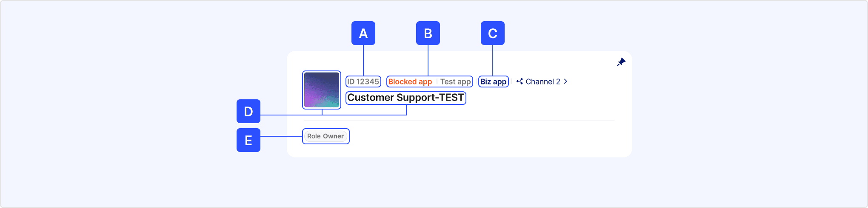868x208 pixels.
Task: Click the Biz app tag
Action: pos(493,82)
